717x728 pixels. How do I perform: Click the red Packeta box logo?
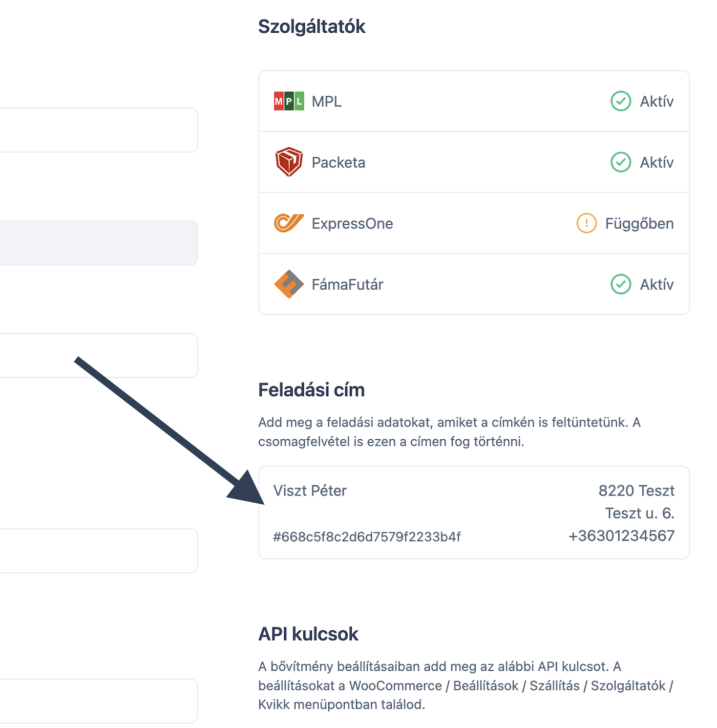pos(289,162)
